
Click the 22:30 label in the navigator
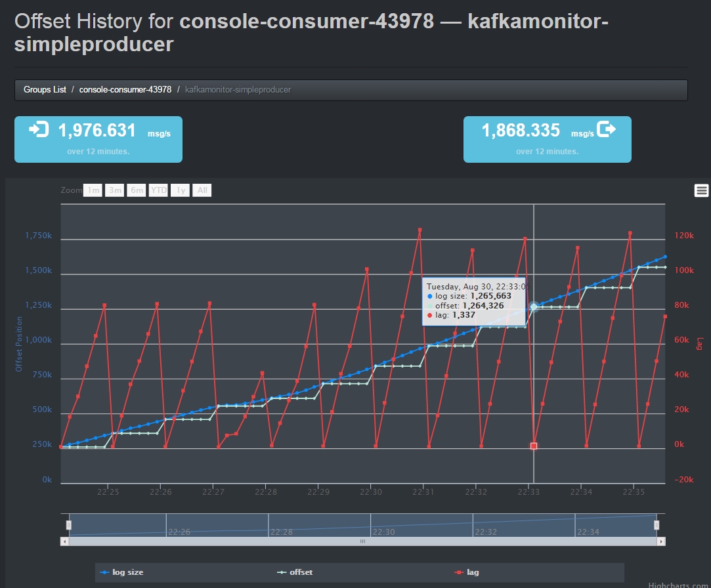383,532
